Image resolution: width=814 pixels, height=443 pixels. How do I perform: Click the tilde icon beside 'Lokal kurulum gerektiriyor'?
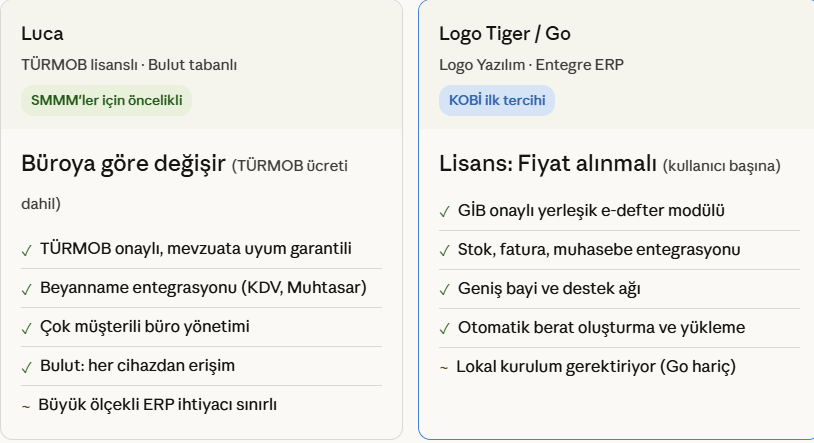(444, 367)
